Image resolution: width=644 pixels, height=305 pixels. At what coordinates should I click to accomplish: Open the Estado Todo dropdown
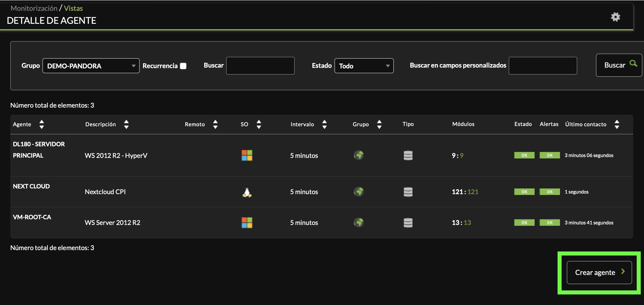tap(364, 66)
